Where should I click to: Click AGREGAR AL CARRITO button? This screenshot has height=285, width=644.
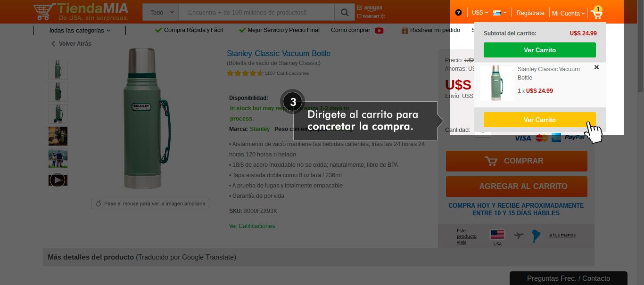tap(516, 187)
